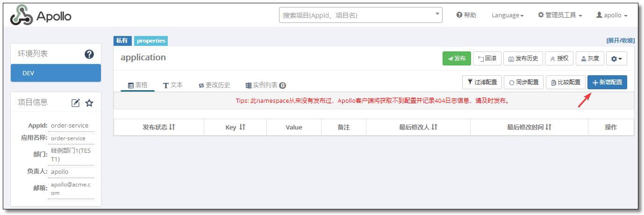Image resolution: width=644 pixels, height=215 pixels.
Task: Switch to the 实例列表 tab
Action: pos(265,85)
